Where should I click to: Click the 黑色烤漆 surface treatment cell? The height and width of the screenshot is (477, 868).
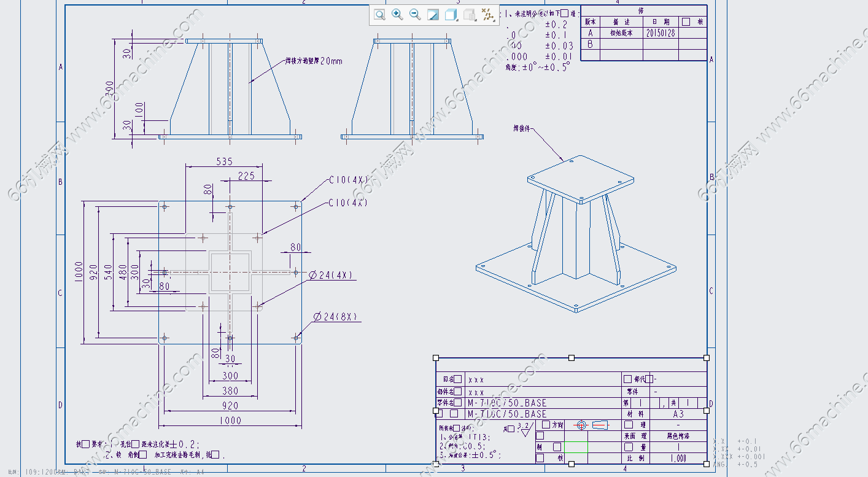pos(678,436)
